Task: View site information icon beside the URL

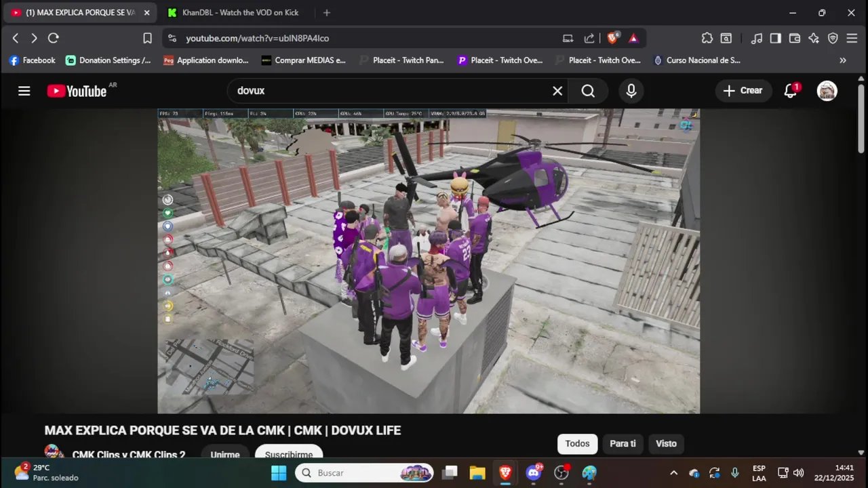Action: pos(172,39)
